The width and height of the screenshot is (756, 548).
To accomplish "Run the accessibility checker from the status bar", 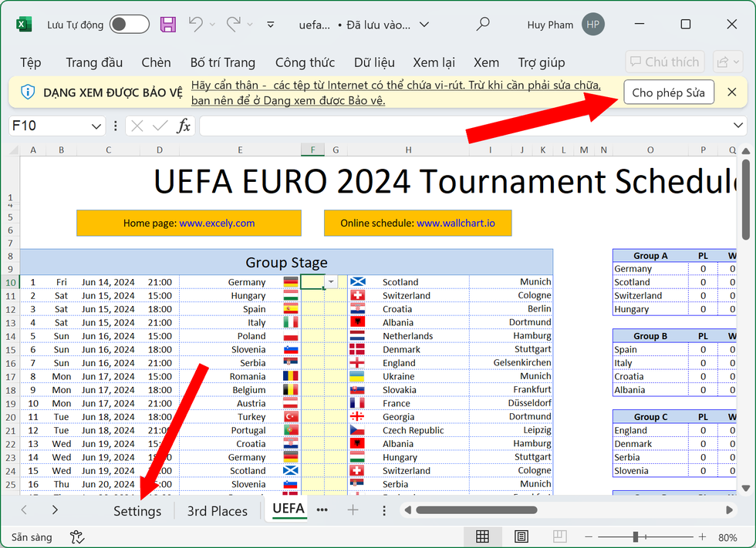I will [x=77, y=537].
